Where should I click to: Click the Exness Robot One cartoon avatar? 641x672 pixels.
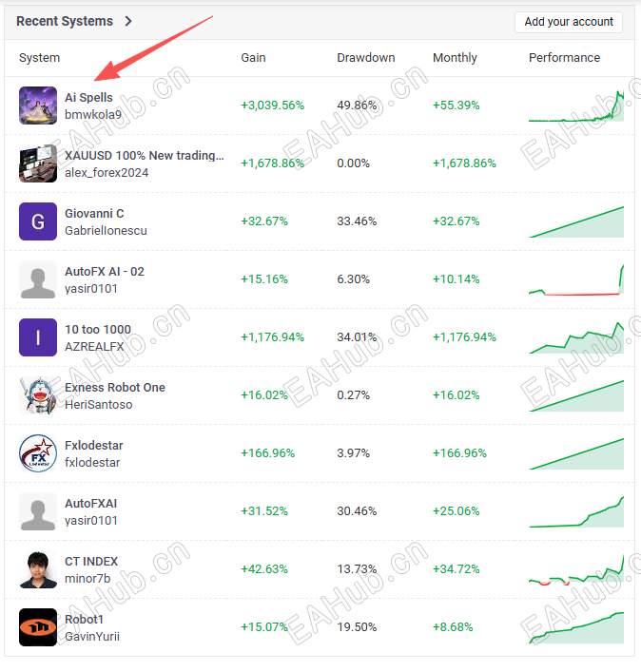(x=38, y=395)
